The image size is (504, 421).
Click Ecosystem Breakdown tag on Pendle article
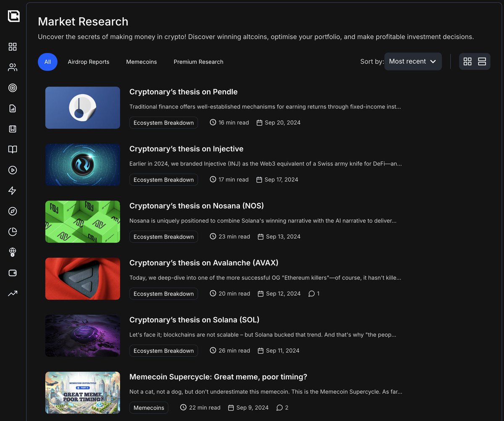[x=164, y=123]
